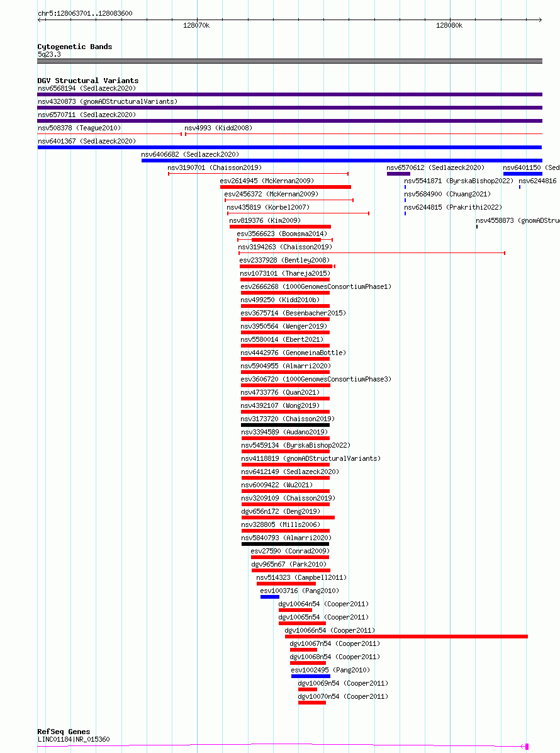The width and height of the screenshot is (560, 753).
Task: Open the LINC01184|NR_015360 gene label
Action: click(x=74, y=740)
